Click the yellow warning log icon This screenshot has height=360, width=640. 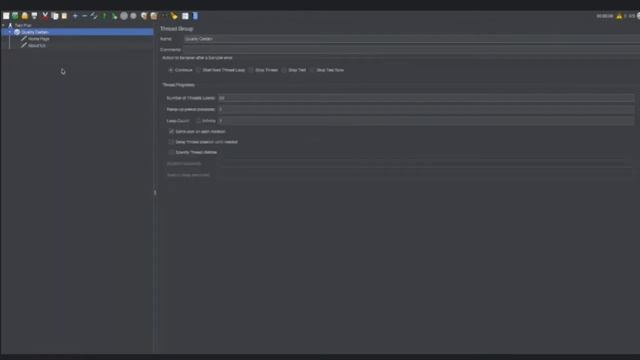(619, 16)
